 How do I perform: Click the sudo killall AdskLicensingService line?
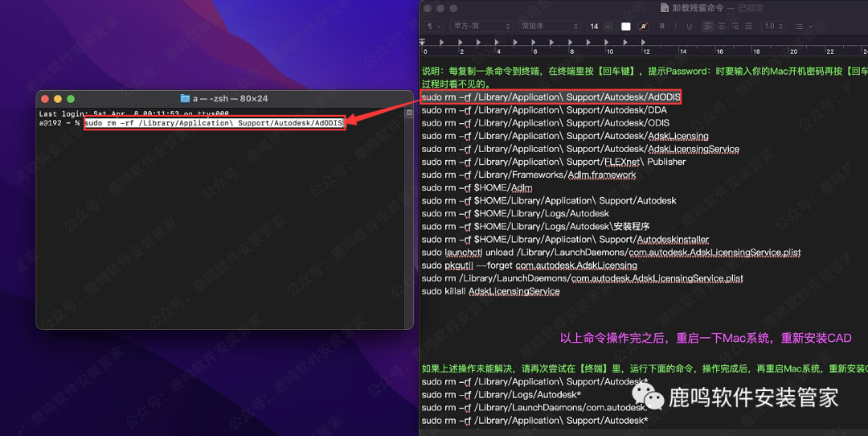point(490,291)
